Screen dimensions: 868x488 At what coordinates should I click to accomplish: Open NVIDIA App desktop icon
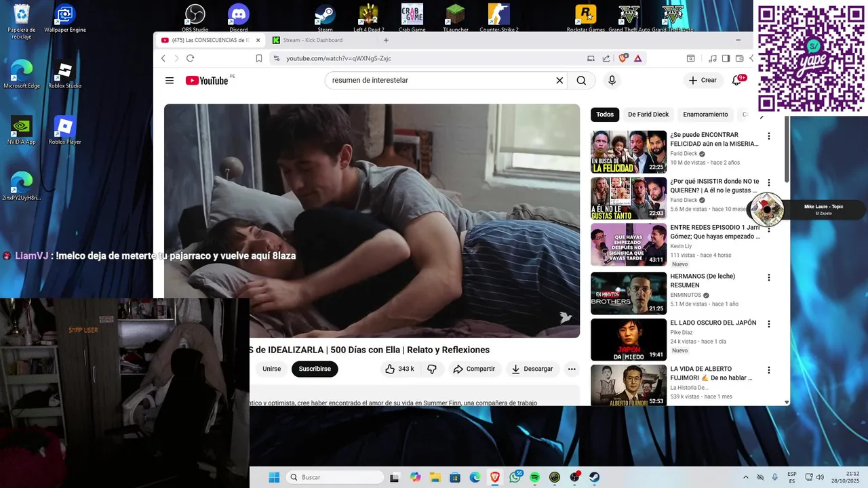pyautogui.click(x=22, y=131)
